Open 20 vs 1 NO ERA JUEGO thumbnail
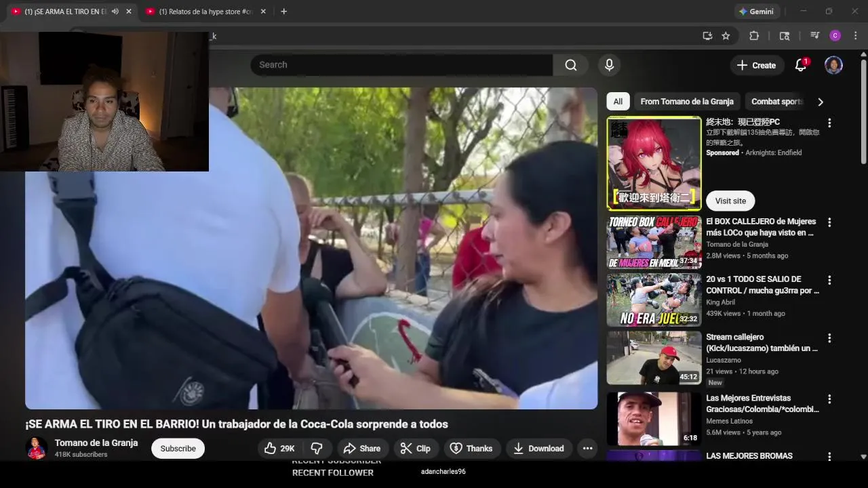The width and height of the screenshot is (868, 488). coord(654,300)
